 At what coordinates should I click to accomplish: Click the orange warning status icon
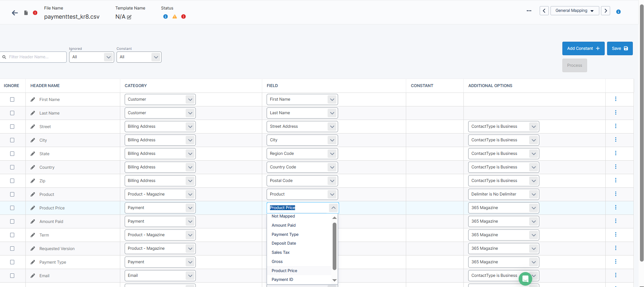click(x=174, y=17)
